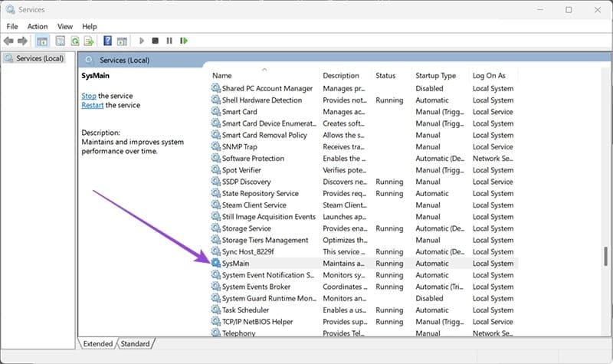Click the Help question mark toolbar icon
Image resolution: width=613 pixels, height=364 pixels.
108,41
